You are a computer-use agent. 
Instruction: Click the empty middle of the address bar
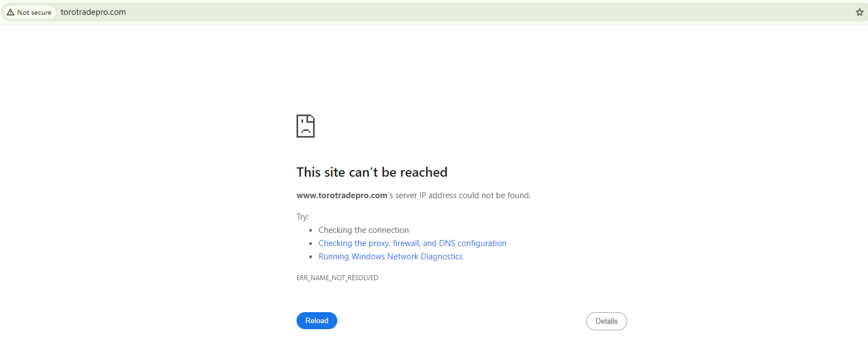[441, 12]
